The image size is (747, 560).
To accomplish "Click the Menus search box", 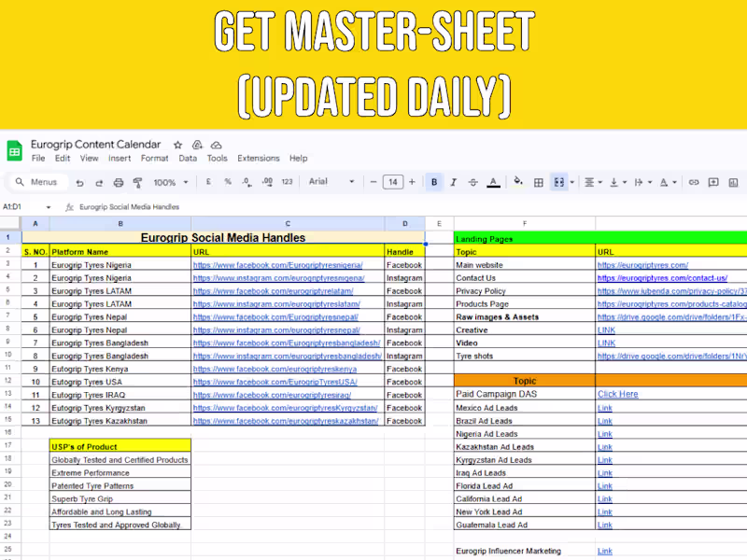I will (x=38, y=182).
